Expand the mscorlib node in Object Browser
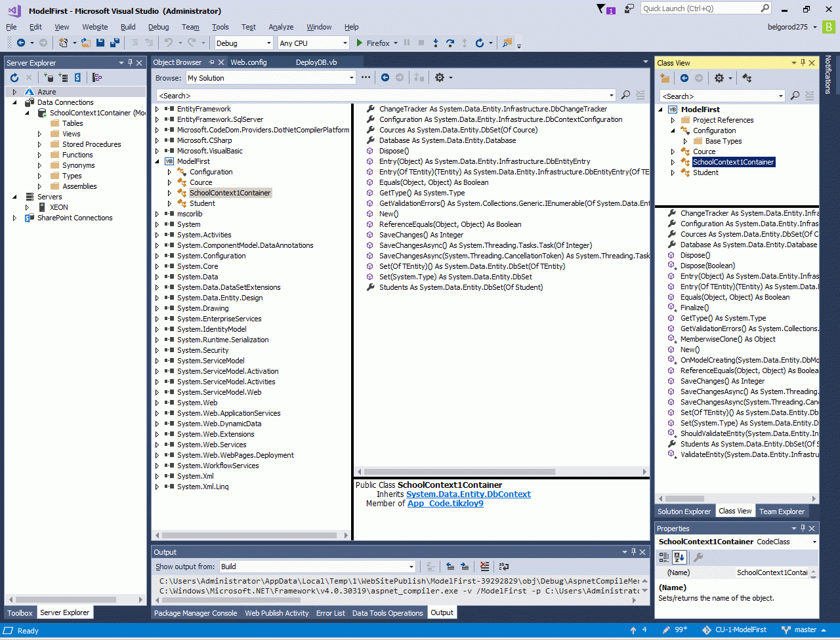The height and width of the screenshot is (640, 840). click(157, 214)
